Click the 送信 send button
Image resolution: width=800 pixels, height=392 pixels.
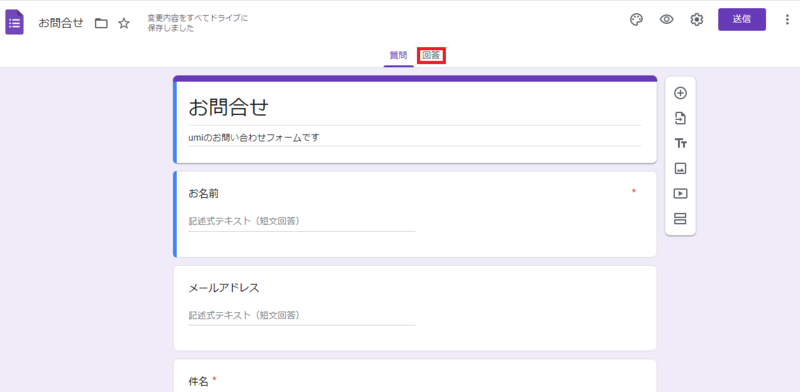pyautogui.click(x=742, y=19)
